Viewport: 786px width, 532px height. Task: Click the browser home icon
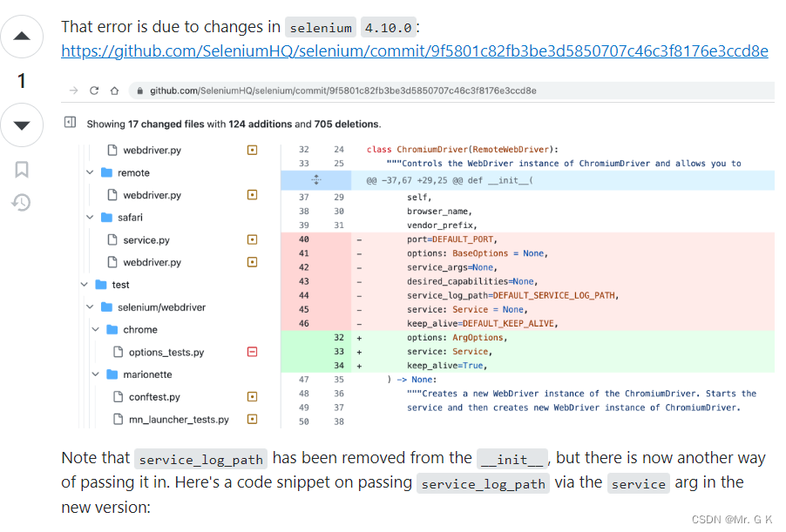click(115, 91)
